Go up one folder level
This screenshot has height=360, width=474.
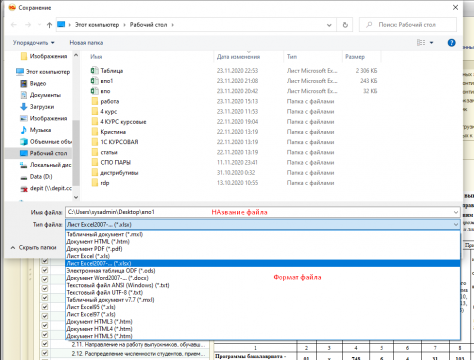(49, 25)
